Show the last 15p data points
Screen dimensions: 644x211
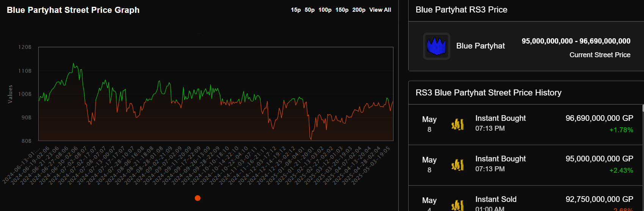[x=296, y=10]
